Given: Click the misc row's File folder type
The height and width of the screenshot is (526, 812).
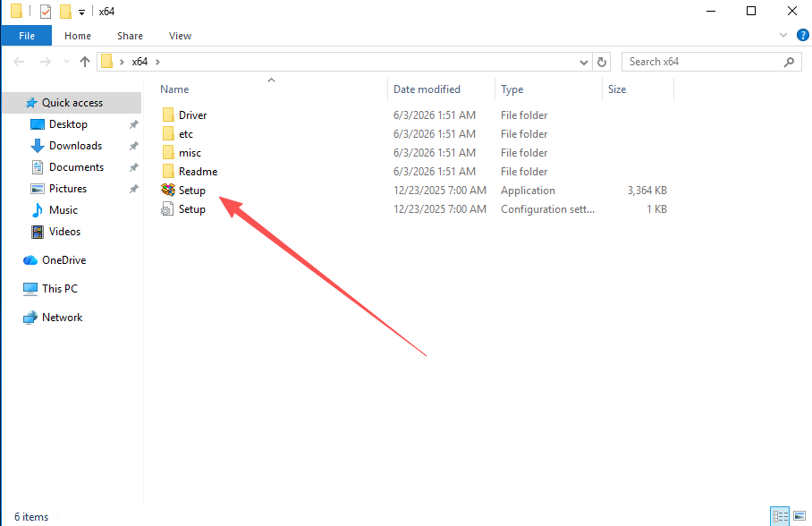Looking at the screenshot, I should [x=523, y=152].
